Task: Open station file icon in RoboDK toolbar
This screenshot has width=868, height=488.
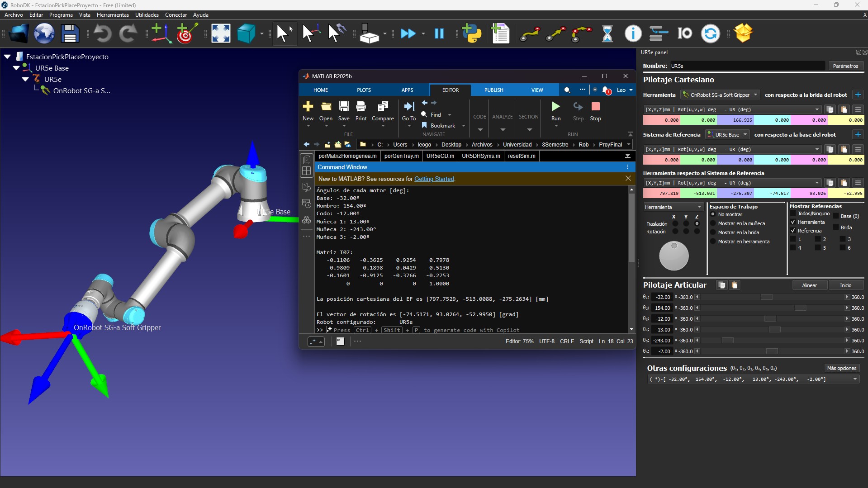Action: pos(19,33)
